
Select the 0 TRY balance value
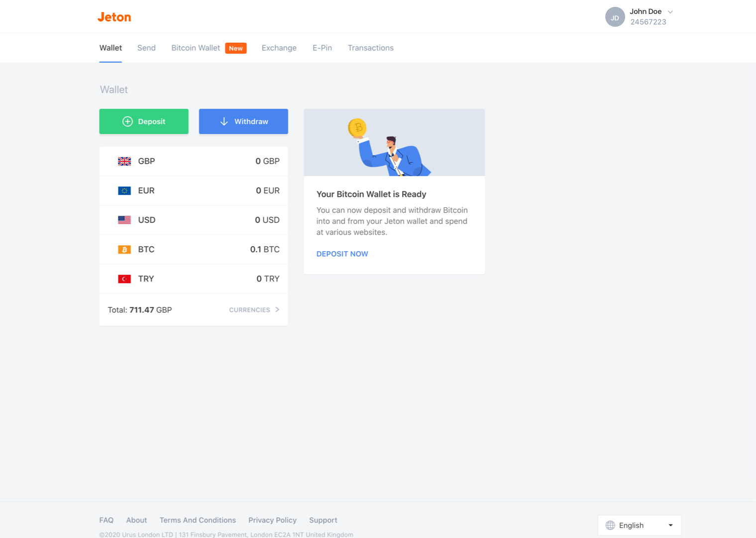[x=268, y=278]
